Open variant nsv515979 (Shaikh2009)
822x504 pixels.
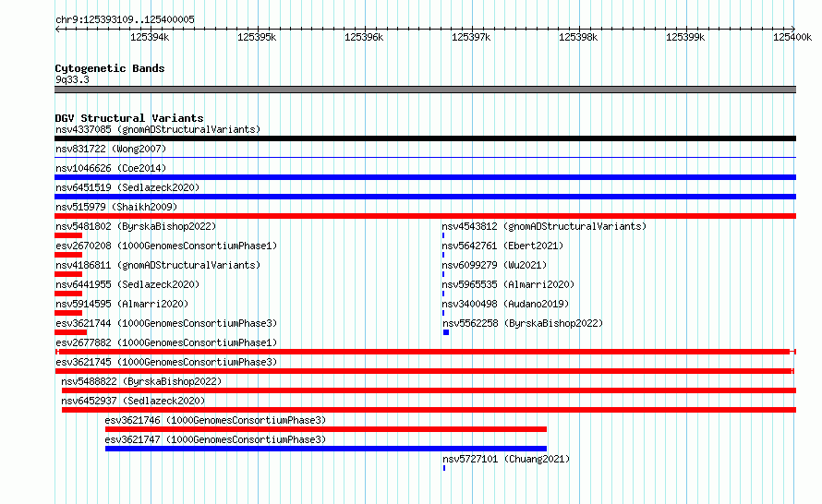pyautogui.click(x=116, y=207)
